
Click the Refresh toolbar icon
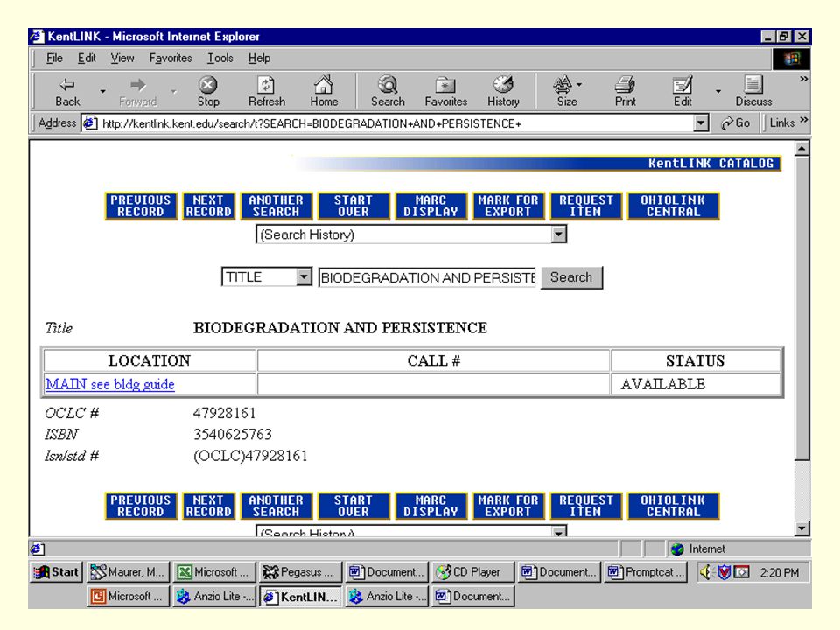(x=266, y=85)
